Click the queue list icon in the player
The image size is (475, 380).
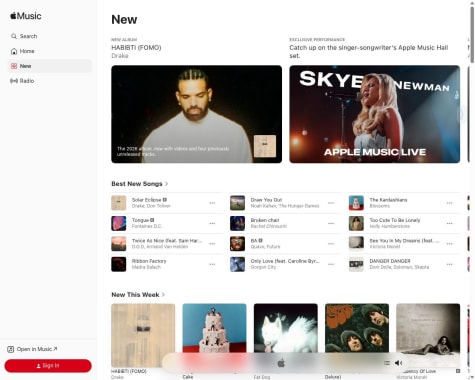(x=387, y=363)
